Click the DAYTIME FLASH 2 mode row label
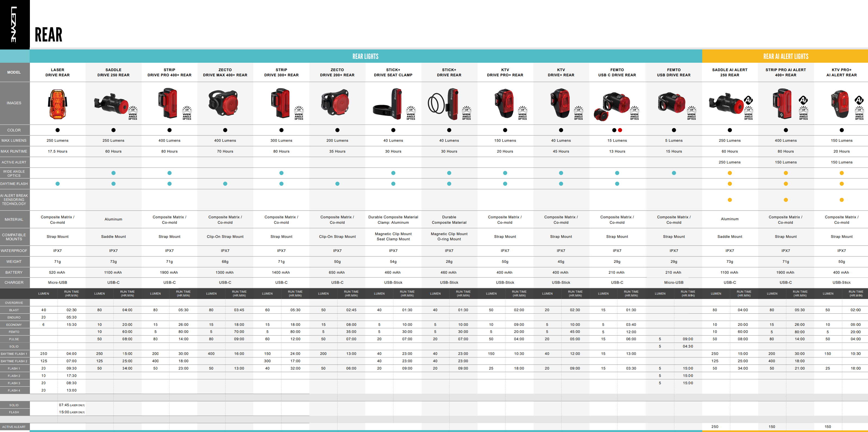Viewport: 868px width, 432px height. click(x=14, y=361)
